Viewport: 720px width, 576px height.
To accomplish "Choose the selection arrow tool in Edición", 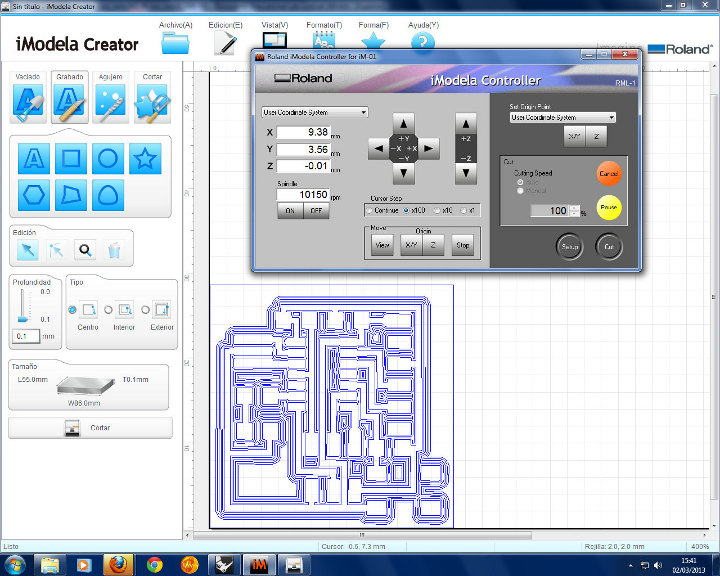I will tap(28, 250).
